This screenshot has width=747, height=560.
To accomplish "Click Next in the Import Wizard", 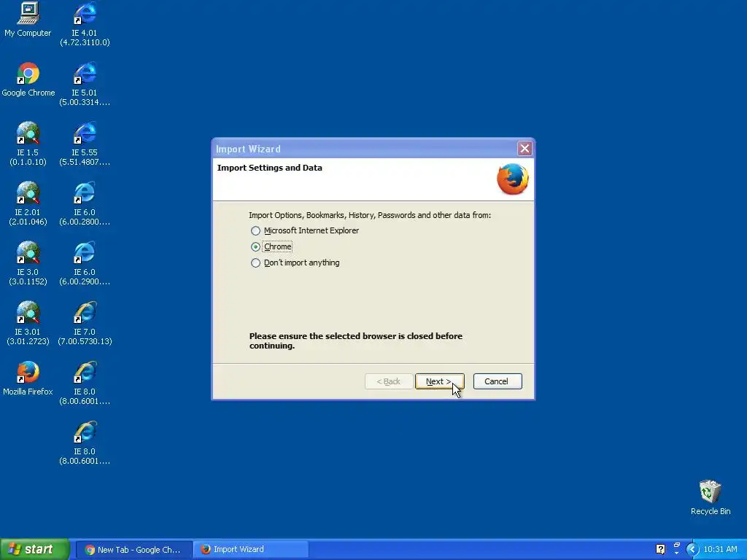I will [x=439, y=381].
